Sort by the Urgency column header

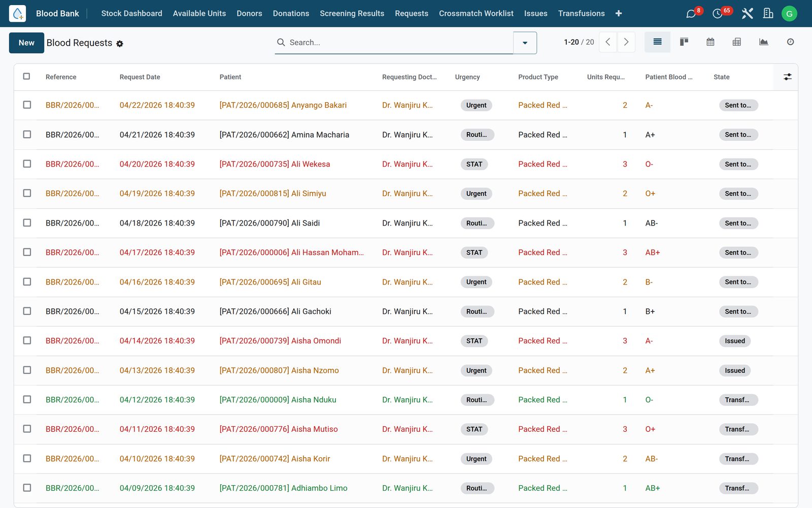point(467,77)
